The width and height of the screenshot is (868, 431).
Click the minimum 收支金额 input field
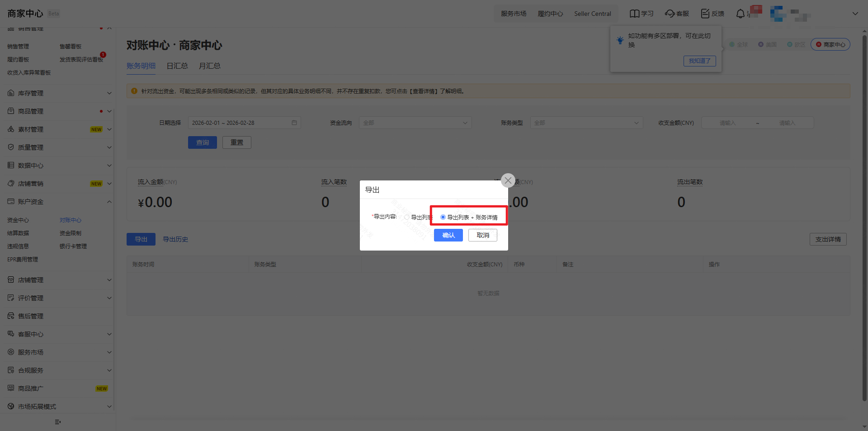coord(727,123)
